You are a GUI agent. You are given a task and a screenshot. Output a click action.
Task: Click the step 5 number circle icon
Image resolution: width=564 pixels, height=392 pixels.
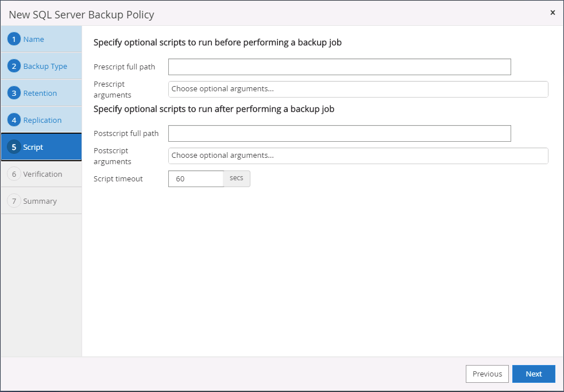[x=14, y=148]
